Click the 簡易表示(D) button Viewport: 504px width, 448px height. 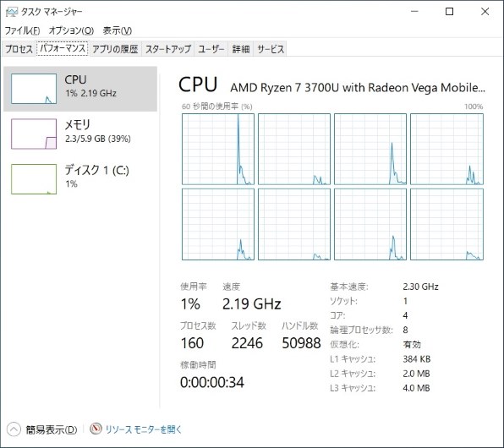pyautogui.click(x=52, y=429)
